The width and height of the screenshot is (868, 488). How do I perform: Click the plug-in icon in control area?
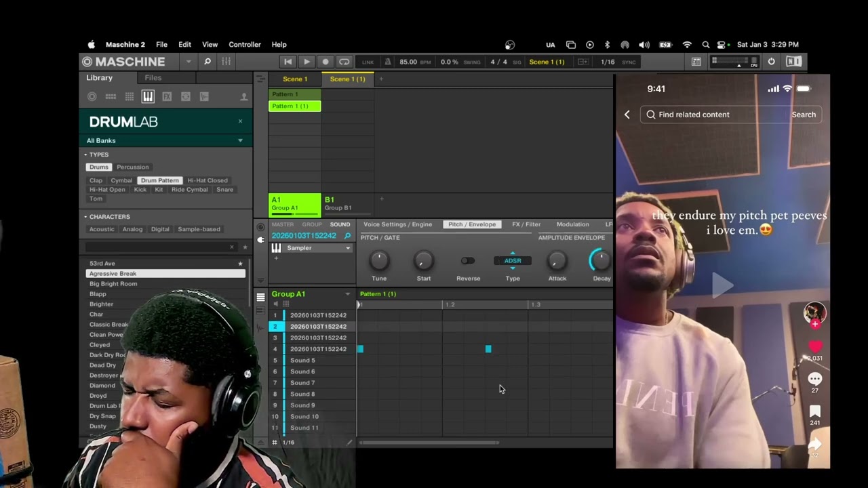click(260, 240)
